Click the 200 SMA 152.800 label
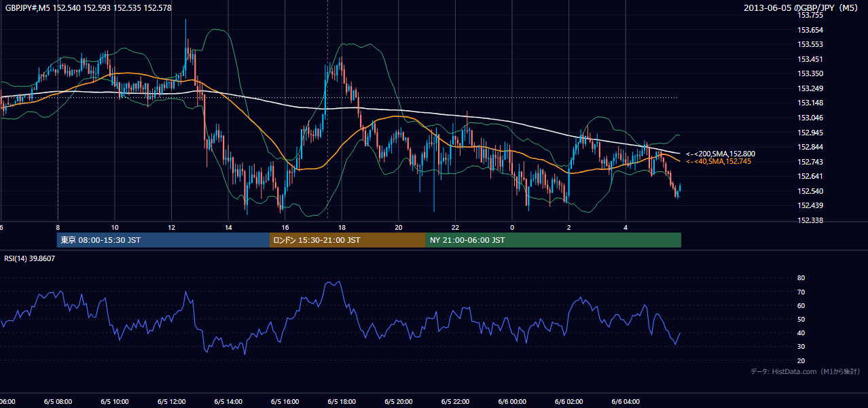The width and height of the screenshot is (868, 408). 721,154
